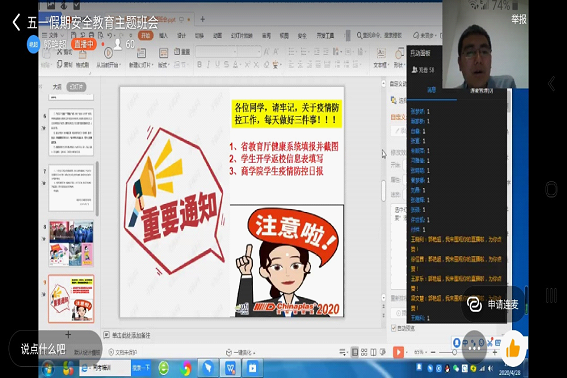Open the 版式 layout dropdown

pyautogui.click(x=163, y=65)
